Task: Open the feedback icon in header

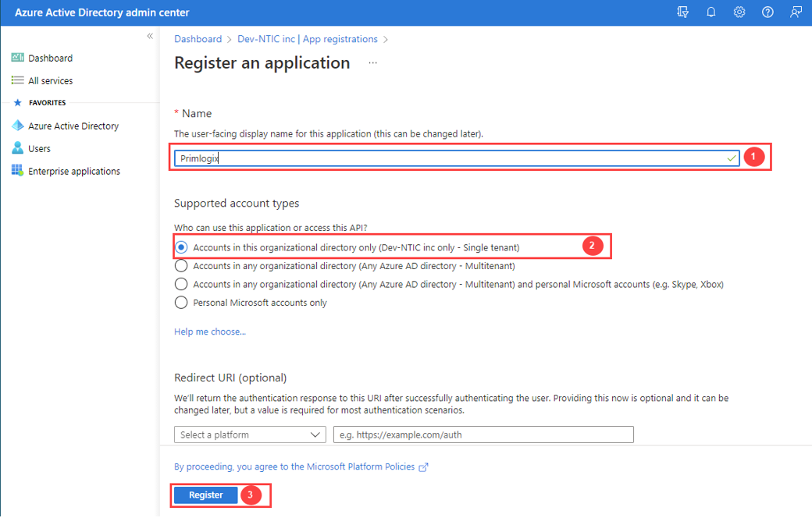Action: pos(796,12)
